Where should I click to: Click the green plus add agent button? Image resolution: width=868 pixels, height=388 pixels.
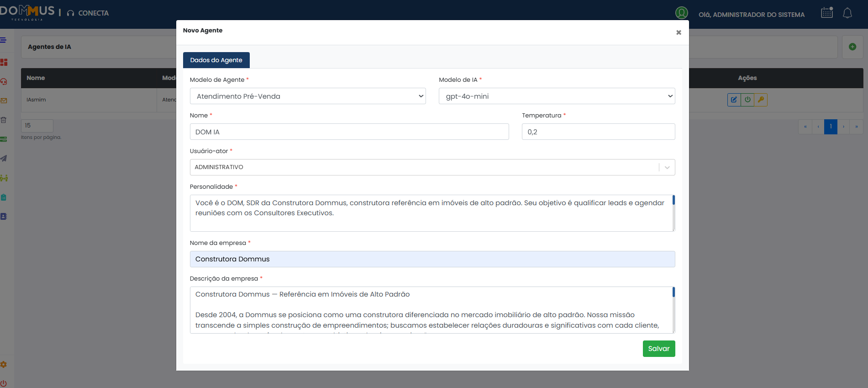[852, 47]
